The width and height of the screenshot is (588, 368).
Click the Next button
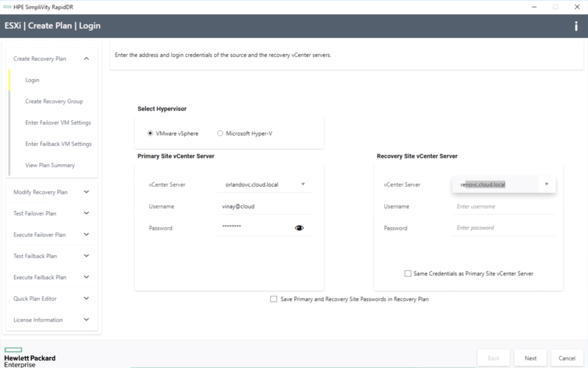530,358
